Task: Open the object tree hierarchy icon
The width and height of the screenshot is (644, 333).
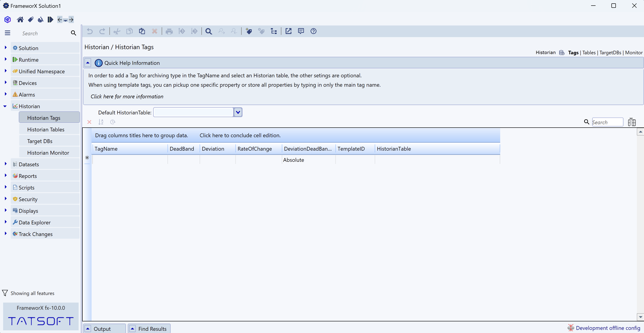Action: pos(274,31)
